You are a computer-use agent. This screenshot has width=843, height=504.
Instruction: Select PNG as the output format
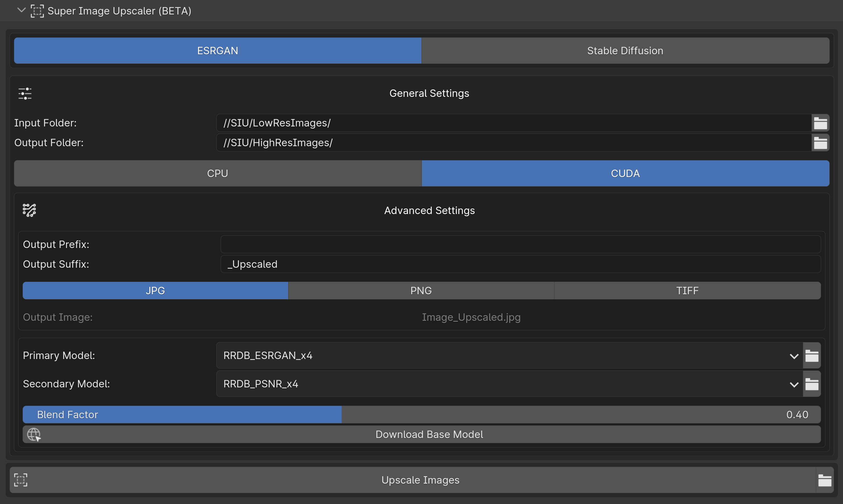click(x=421, y=290)
